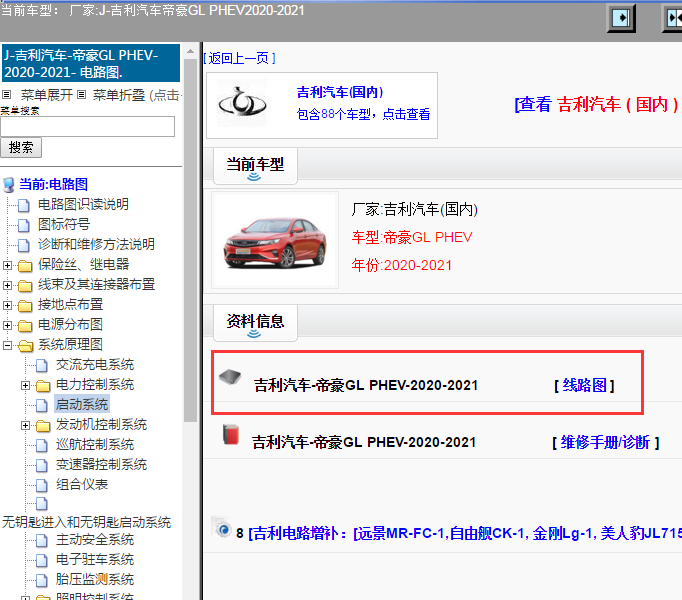Image resolution: width=682 pixels, height=600 pixels.
Task: Click the page icon of 巡航控制系统
Action: pos(42,445)
